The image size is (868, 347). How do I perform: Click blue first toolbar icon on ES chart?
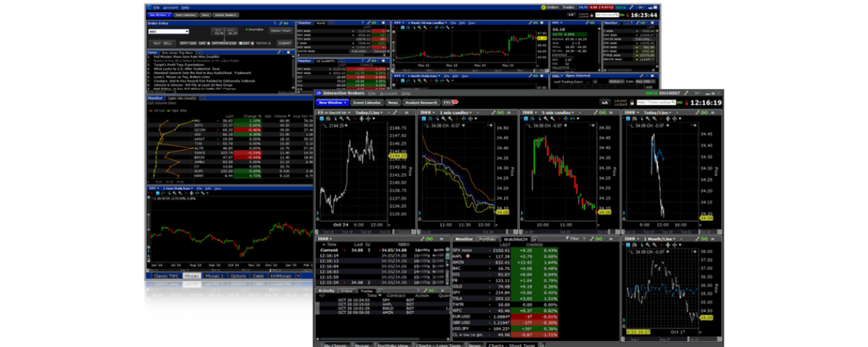[320, 118]
